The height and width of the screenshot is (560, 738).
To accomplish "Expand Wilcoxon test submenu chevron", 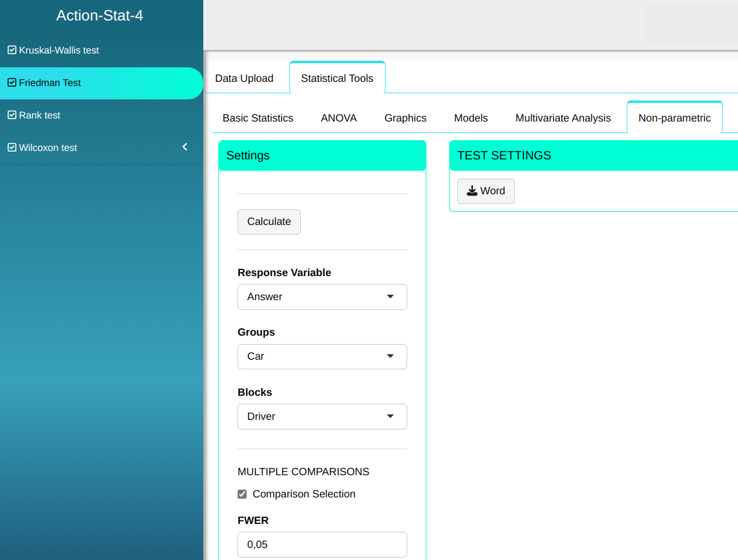I will click(x=185, y=147).
